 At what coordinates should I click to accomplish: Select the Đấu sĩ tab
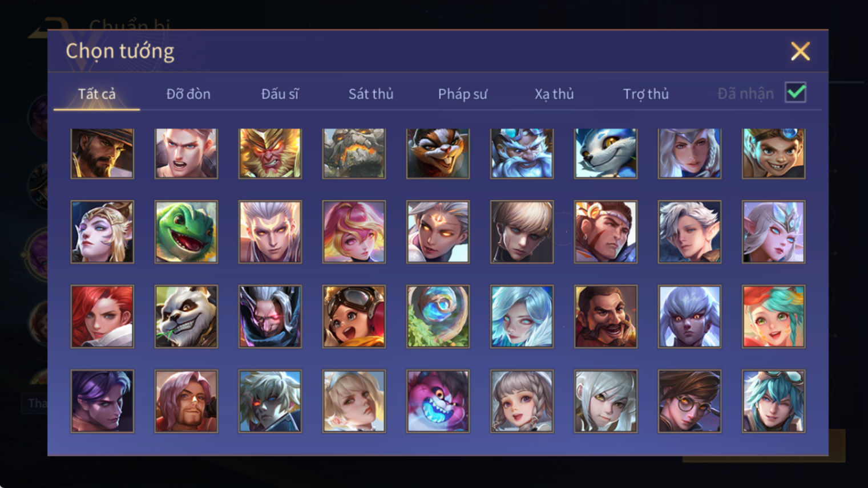tap(280, 93)
